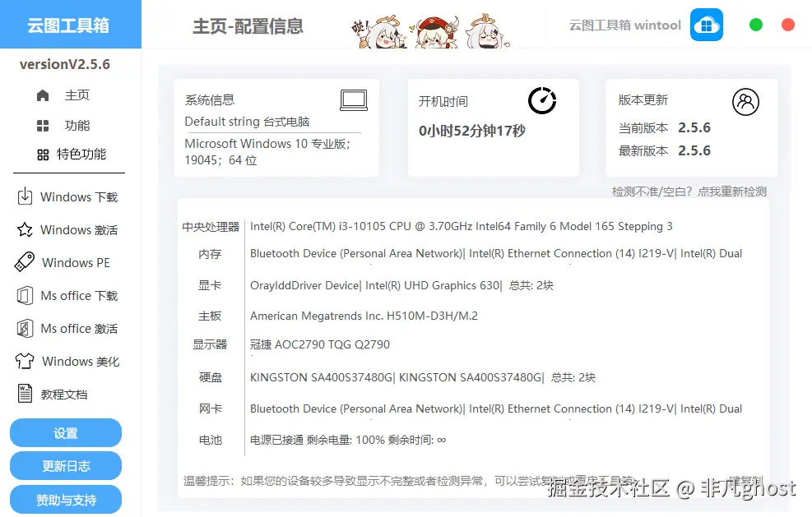This screenshot has height=517, width=812.
Task: Click the grid icon beside 功能
Action: click(42, 125)
